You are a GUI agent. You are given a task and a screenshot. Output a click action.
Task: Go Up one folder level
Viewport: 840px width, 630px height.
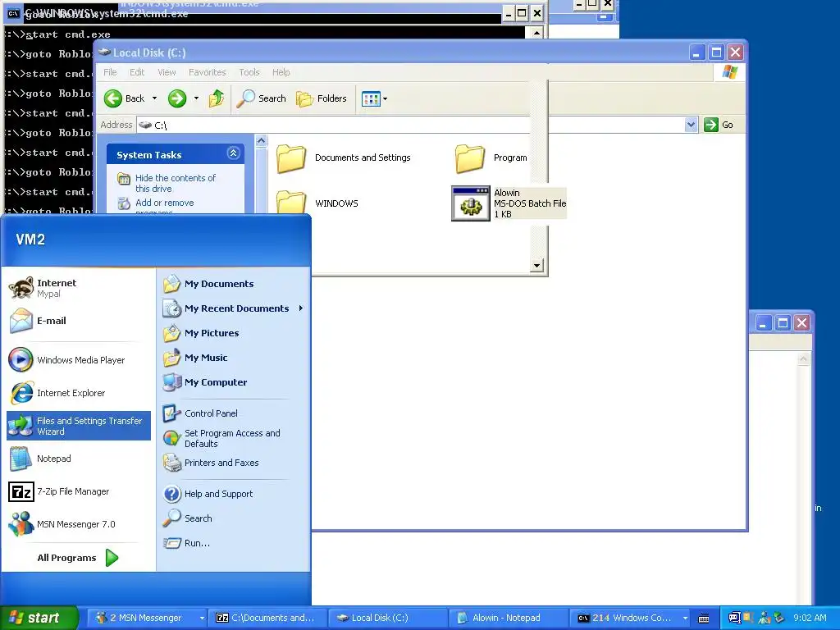tap(217, 98)
